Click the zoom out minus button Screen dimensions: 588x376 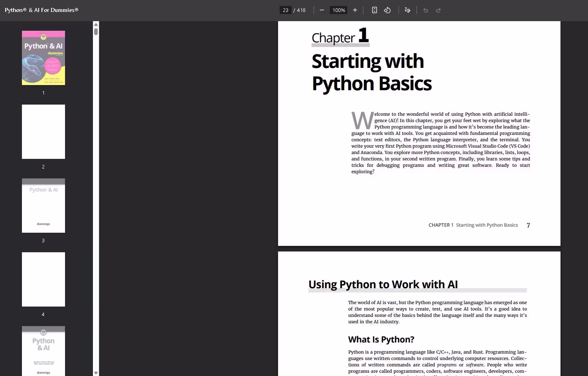tap(322, 10)
